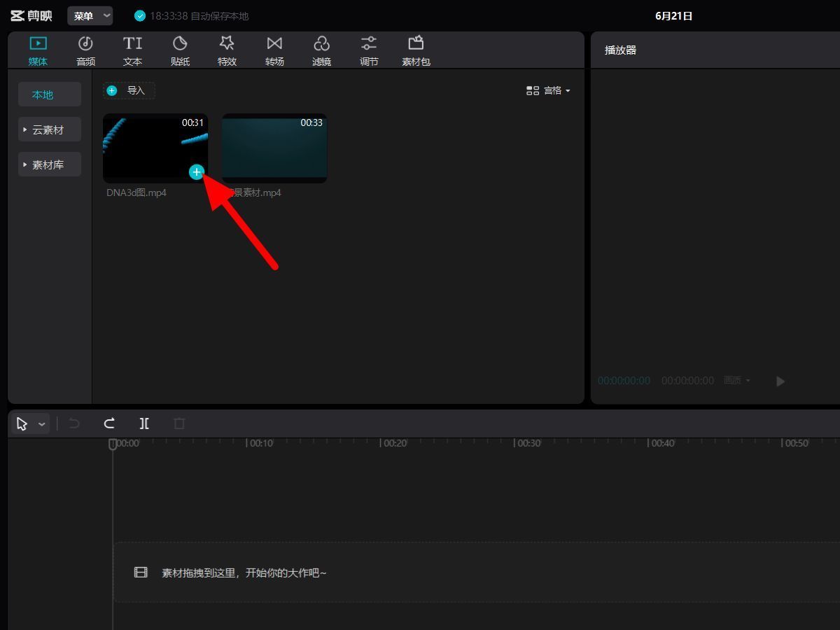The image size is (840, 630).
Task: Open the 转场 transitions panel
Action: 274,50
